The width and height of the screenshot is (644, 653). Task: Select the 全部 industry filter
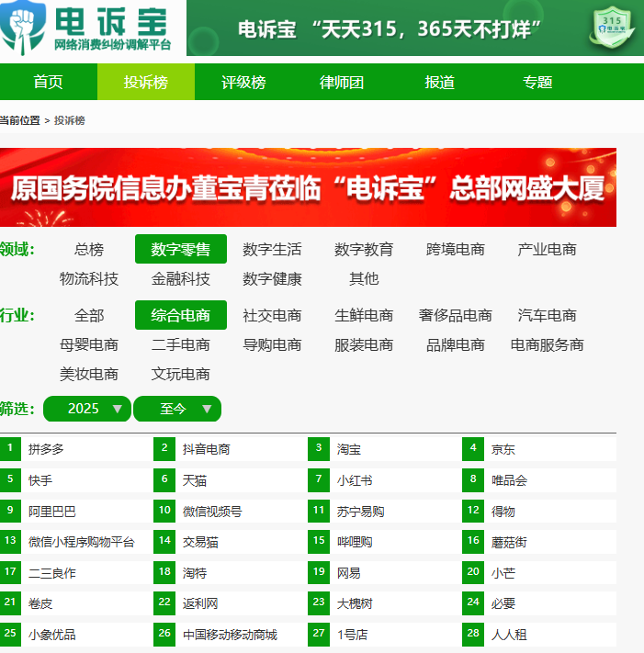tap(89, 315)
